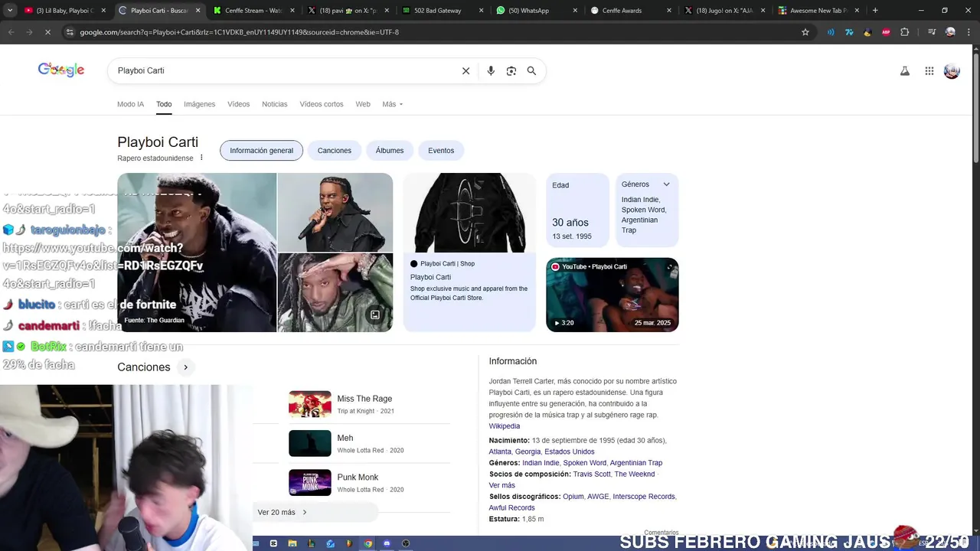Stop loading the page
This screenshot has height=551, width=980.
[x=47, y=32]
